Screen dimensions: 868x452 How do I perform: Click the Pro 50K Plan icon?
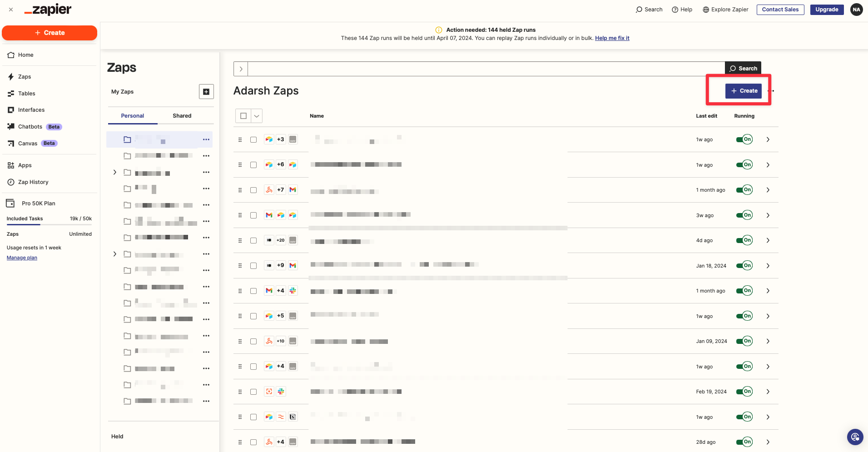(x=10, y=203)
